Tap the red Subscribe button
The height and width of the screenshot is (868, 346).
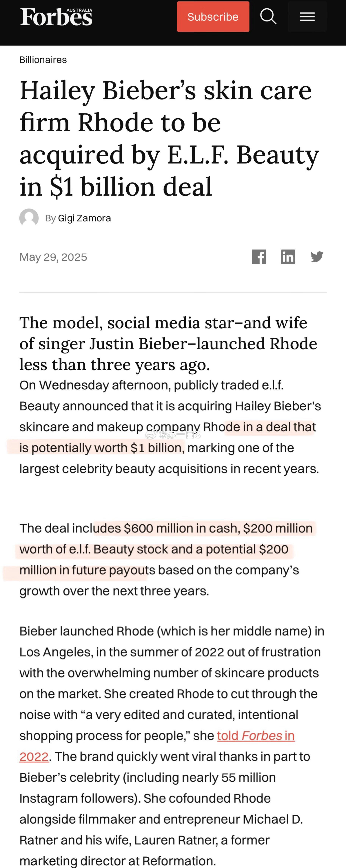(213, 16)
